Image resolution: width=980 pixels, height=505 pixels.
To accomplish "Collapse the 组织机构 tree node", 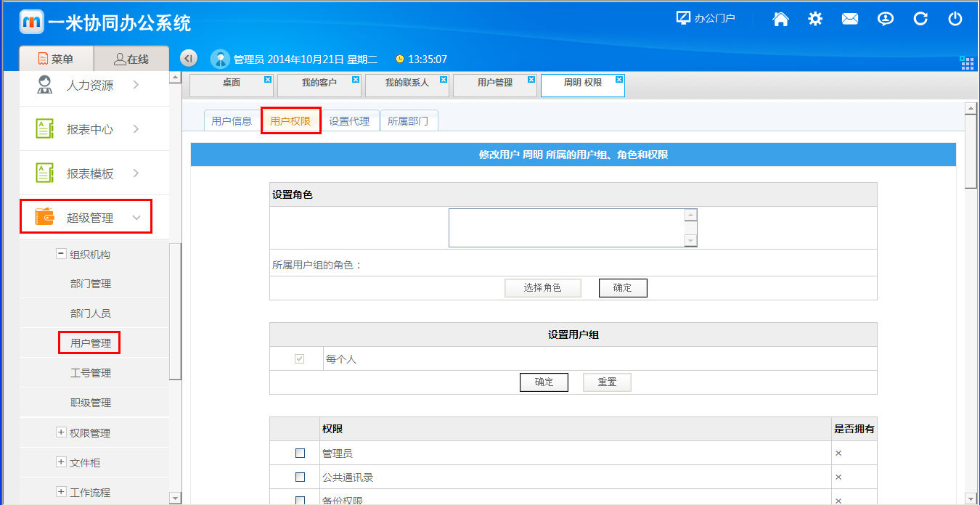I will coord(61,254).
